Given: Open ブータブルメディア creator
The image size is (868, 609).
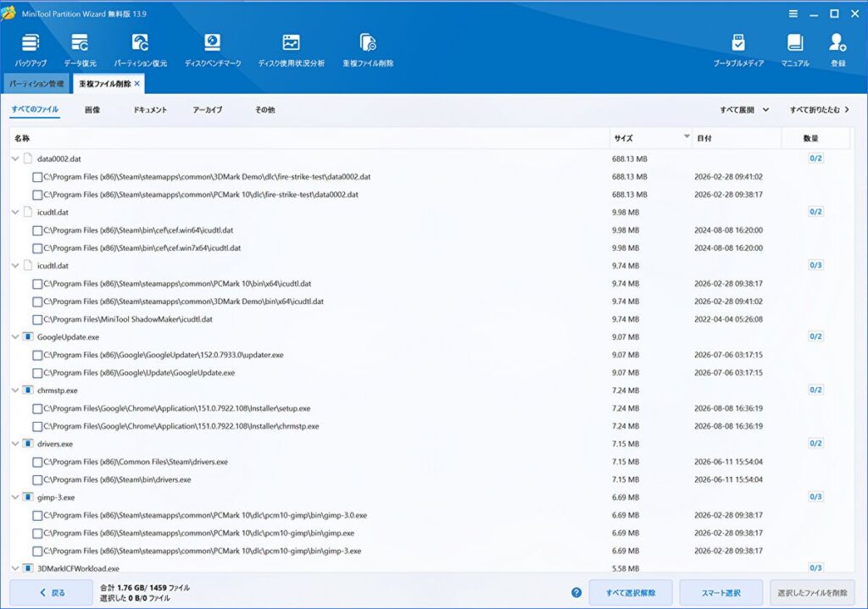Looking at the screenshot, I should click(738, 50).
